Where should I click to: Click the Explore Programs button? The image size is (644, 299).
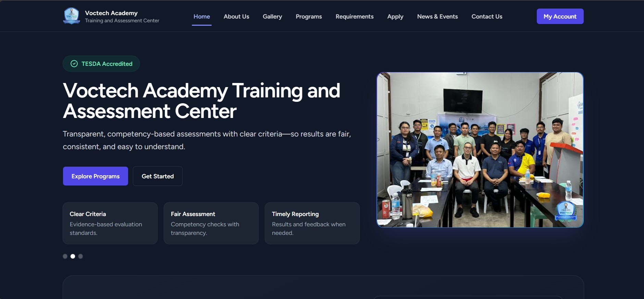(96, 176)
